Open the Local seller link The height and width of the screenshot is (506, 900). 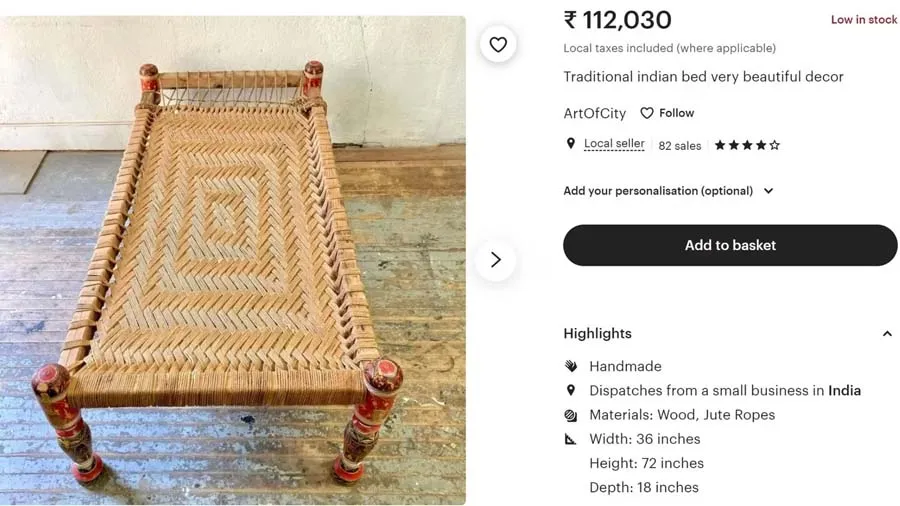click(x=614, y=144)
